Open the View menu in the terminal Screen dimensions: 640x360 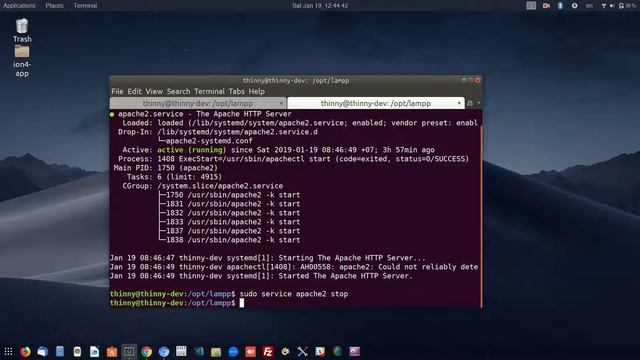click(x=154, y=91)
